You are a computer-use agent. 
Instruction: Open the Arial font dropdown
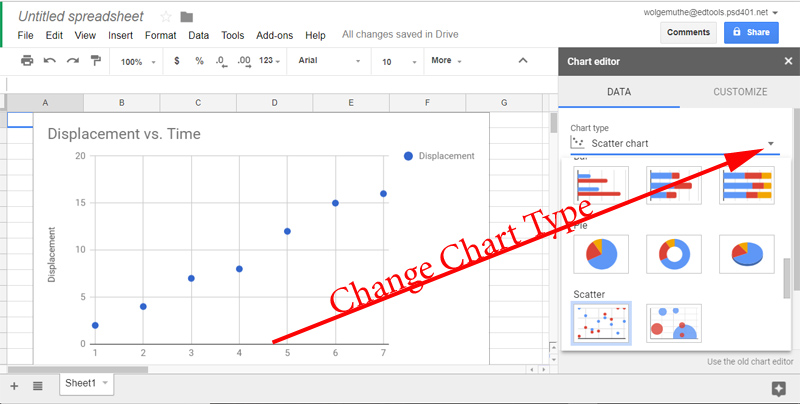[x=329, y=61]
